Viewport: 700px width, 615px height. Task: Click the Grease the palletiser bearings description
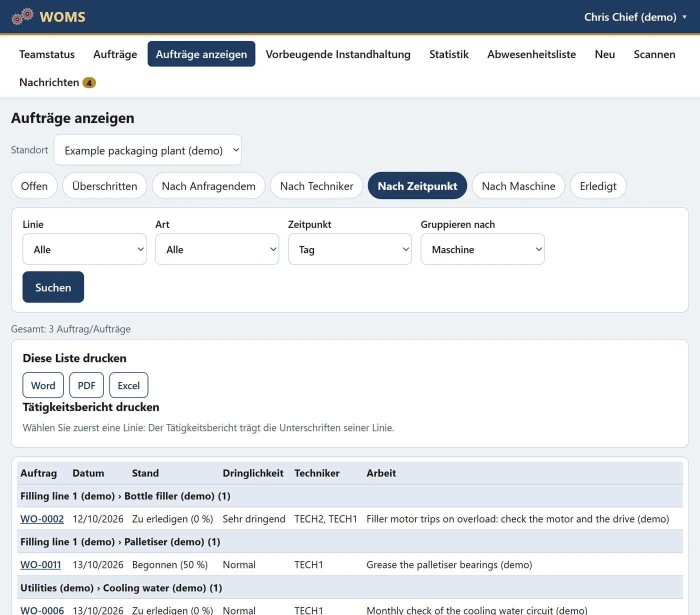pos(449,565)
